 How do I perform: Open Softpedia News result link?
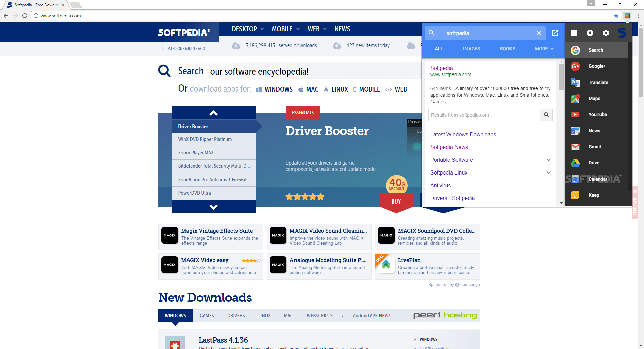pos(449,147)
